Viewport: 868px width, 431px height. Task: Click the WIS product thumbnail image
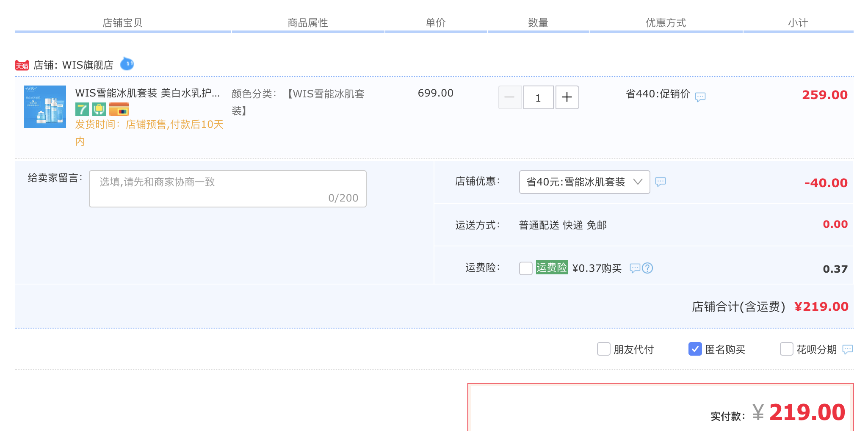(x=45, y=107)
